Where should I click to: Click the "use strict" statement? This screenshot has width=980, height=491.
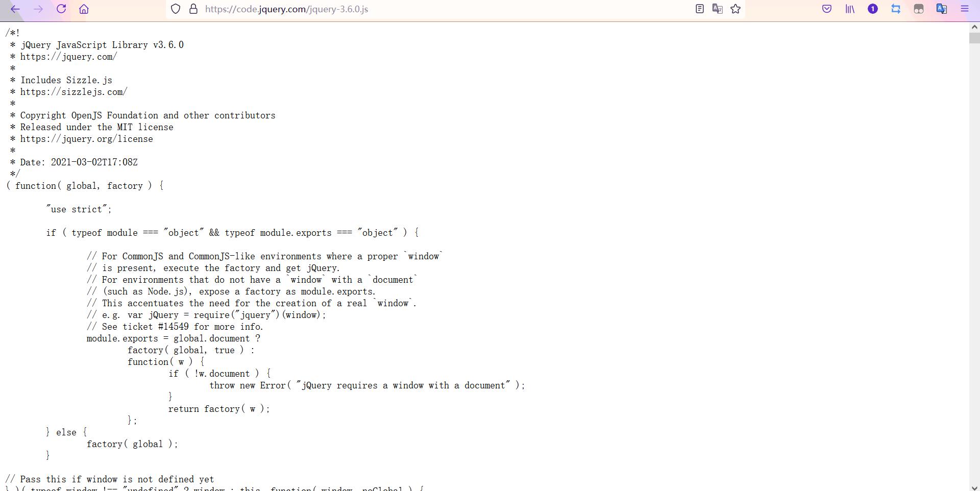(79, 209)
